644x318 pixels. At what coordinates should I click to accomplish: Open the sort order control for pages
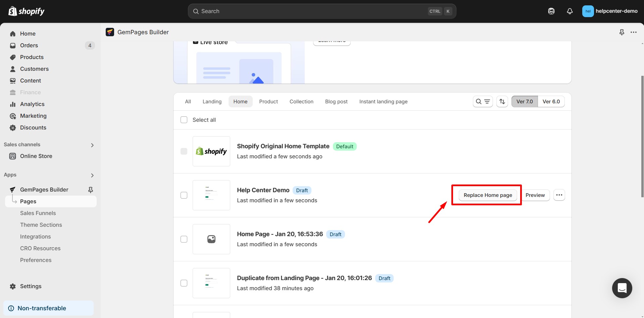[x=502, y=101]
